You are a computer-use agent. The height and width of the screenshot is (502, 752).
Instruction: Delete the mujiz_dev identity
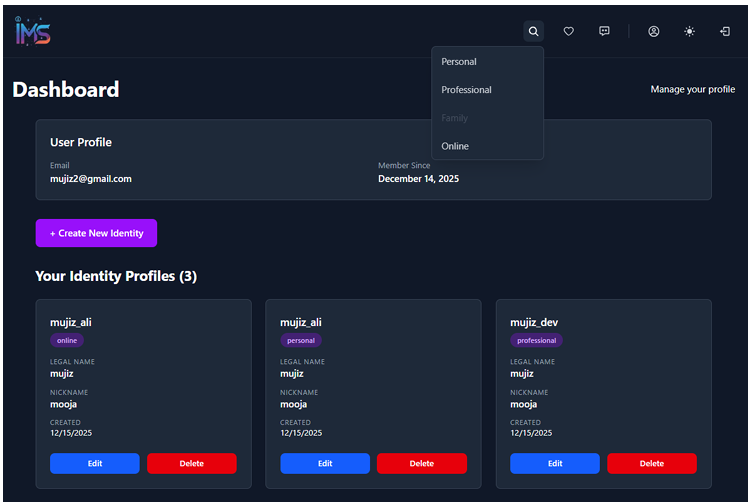(651, 463)
